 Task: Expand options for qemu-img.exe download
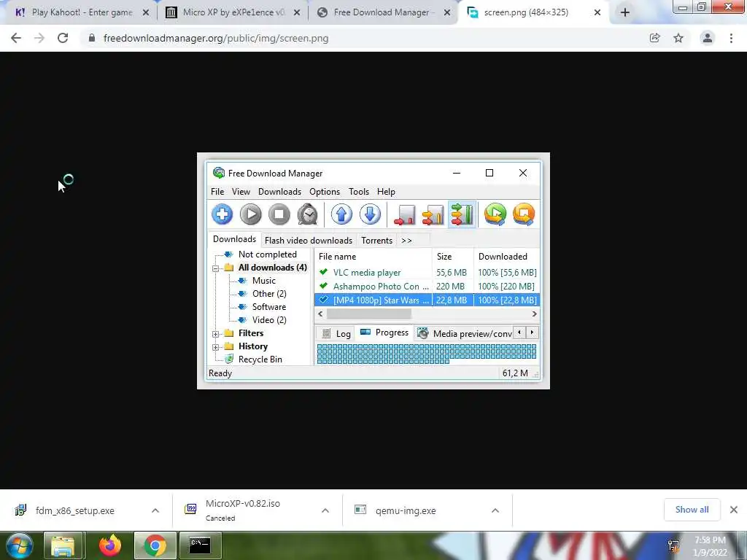tap(495, 510)
